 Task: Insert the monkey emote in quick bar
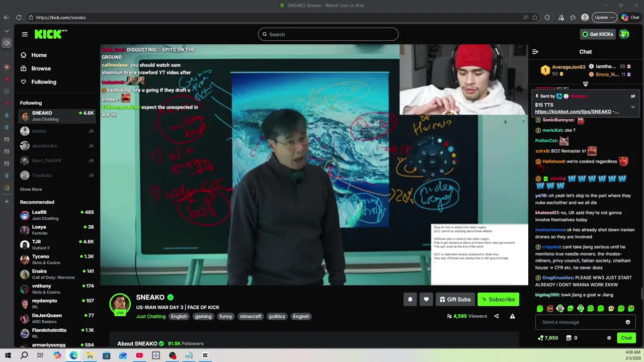tap(611, 309)
